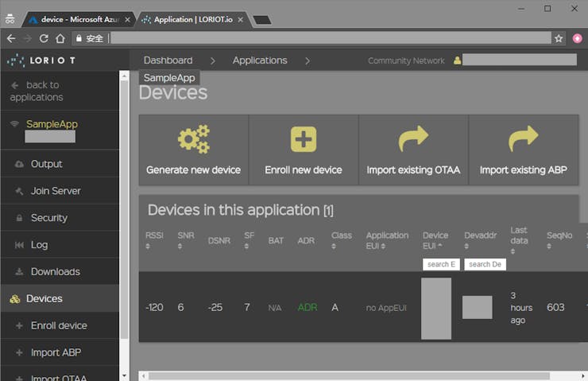Switch to the device - Microsoft Azure tab
This screenshot has width=588, height=381.
(x=78, y=19)
